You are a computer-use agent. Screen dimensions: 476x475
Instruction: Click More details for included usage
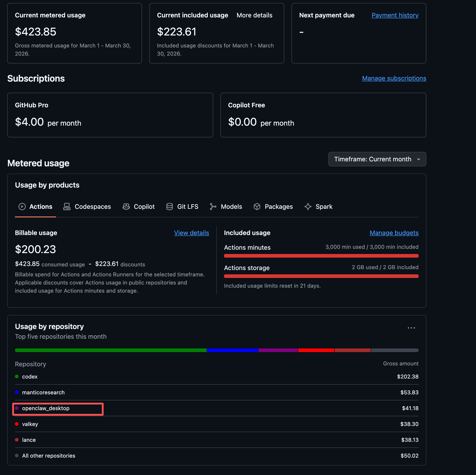point(254,15)
